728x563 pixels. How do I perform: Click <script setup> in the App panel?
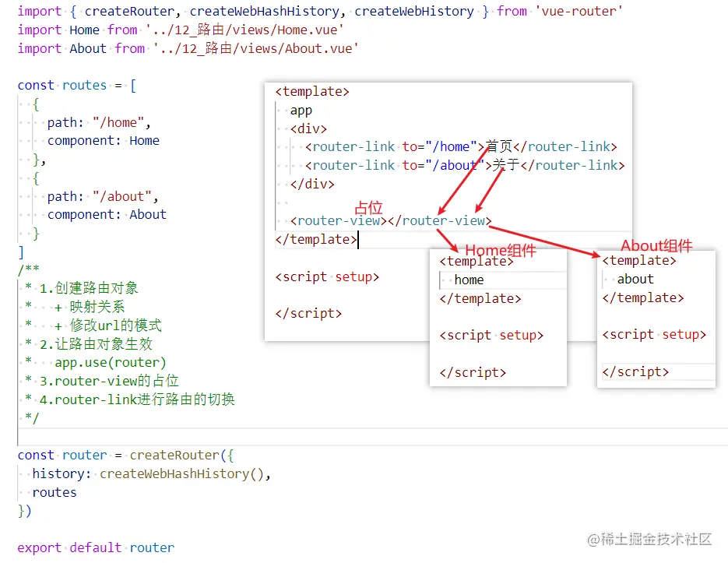pyautogui.click(x=327, y=277)
